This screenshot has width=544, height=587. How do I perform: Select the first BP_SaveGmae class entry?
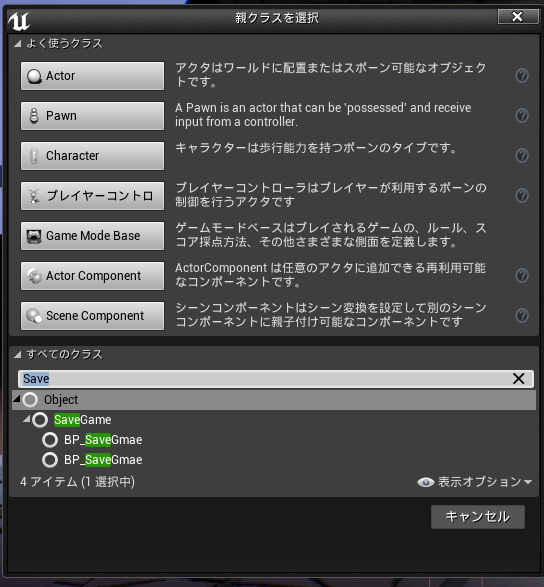tap(92, 440)
